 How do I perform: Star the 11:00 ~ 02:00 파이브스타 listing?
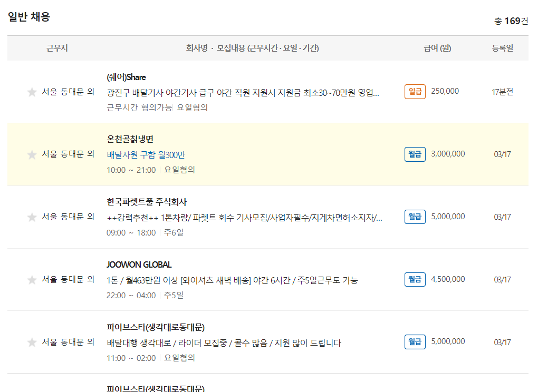32,342
